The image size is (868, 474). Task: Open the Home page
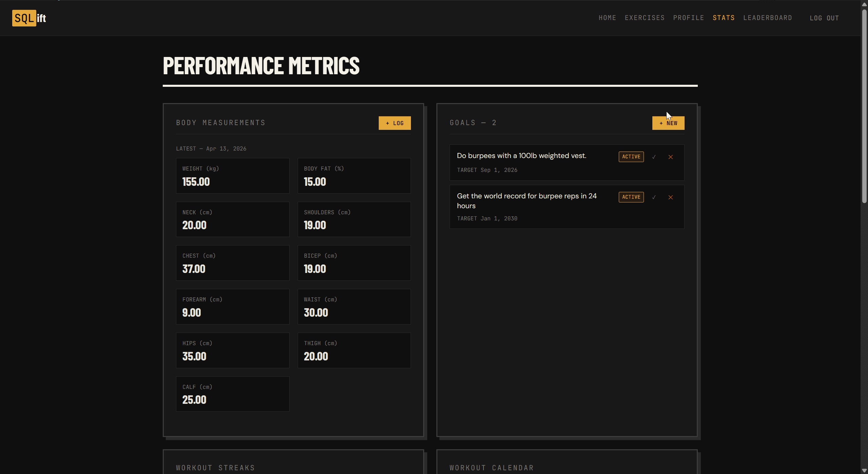pyautogui.click(x=607, y=18)
